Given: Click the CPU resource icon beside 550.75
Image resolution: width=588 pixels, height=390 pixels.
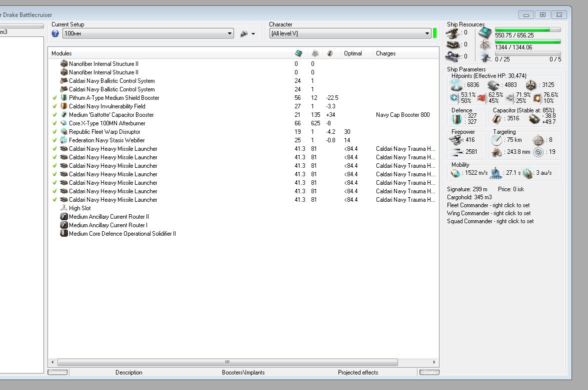Looking at the screenshot, I should click(x=485, y=33).
